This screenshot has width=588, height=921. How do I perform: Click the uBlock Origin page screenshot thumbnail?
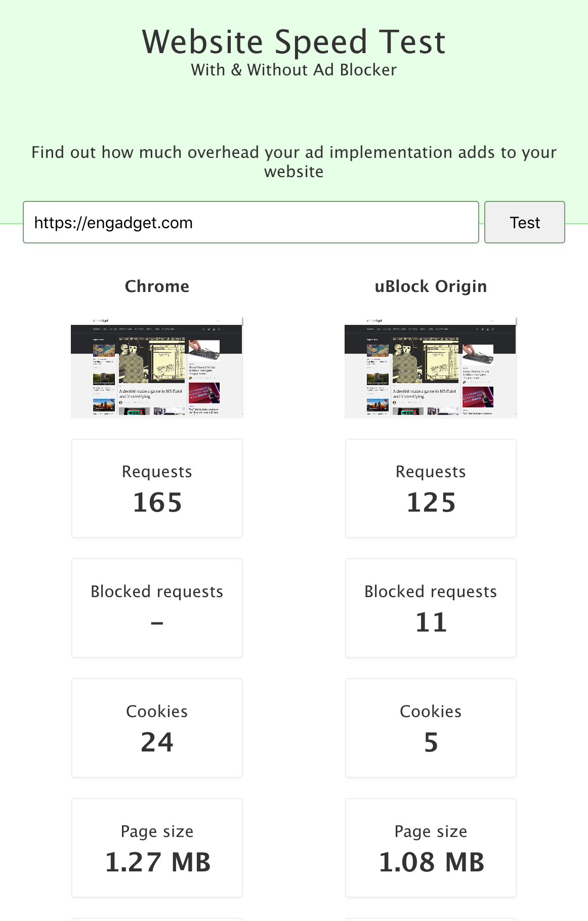431,367
